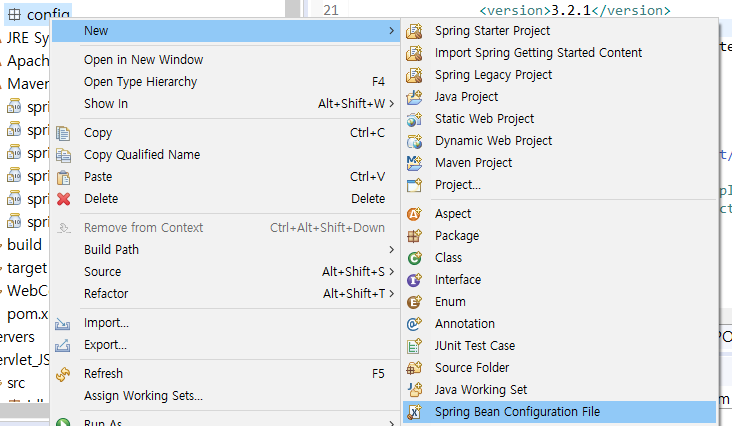This screenshot has height=426, width=732.
Task: Expand the Build Path submenu arrow
Action: tap(391, 250)
